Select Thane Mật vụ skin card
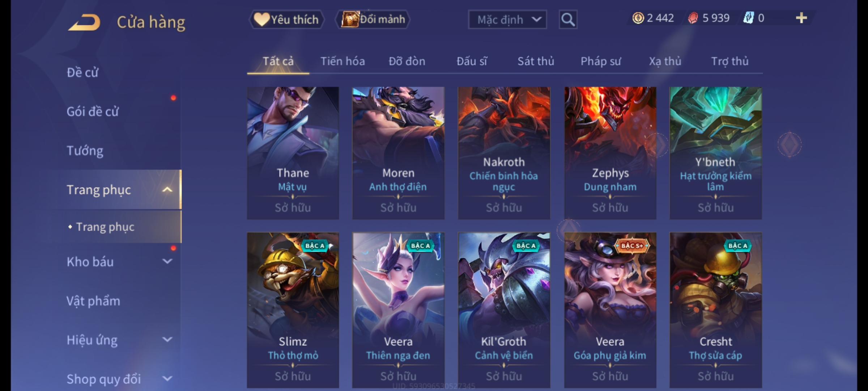Screen dimensions: 868x391 point(293,153)
